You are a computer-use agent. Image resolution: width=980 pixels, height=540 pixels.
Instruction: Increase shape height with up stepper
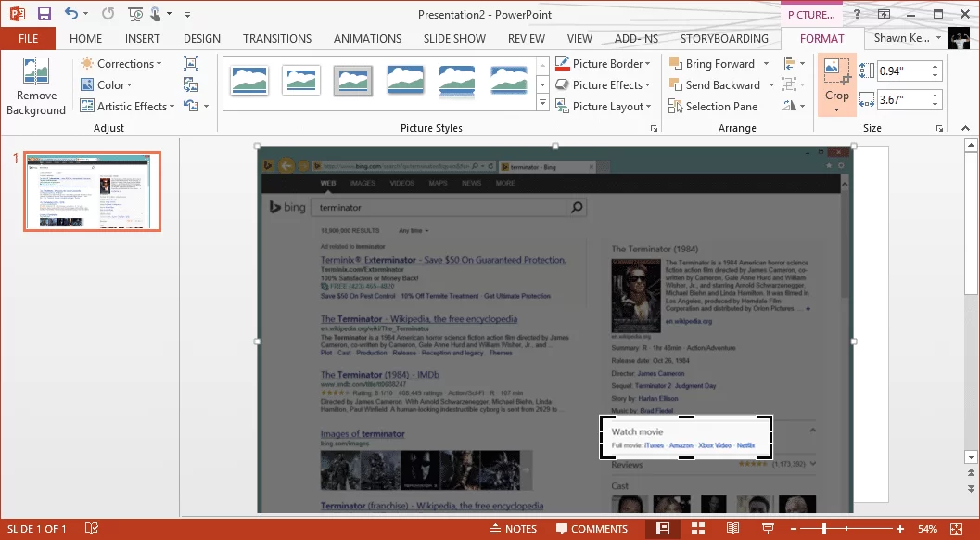click(935, 66)
